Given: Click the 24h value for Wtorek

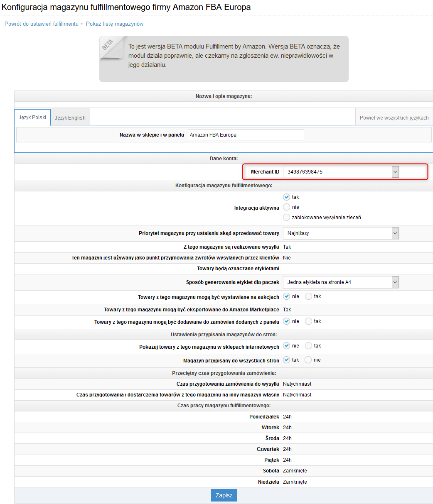Looking at the screenshot, I should (x=287, y=428).
